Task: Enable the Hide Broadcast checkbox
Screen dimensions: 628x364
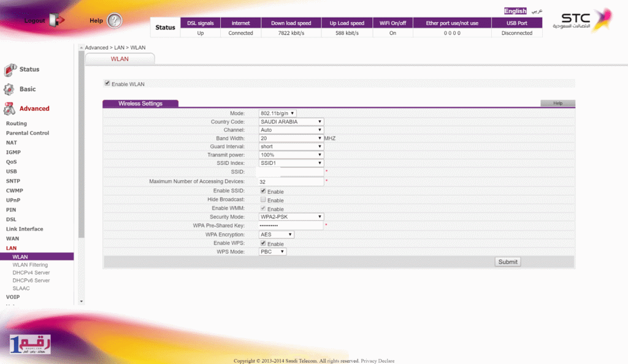Action: point(262,199)
